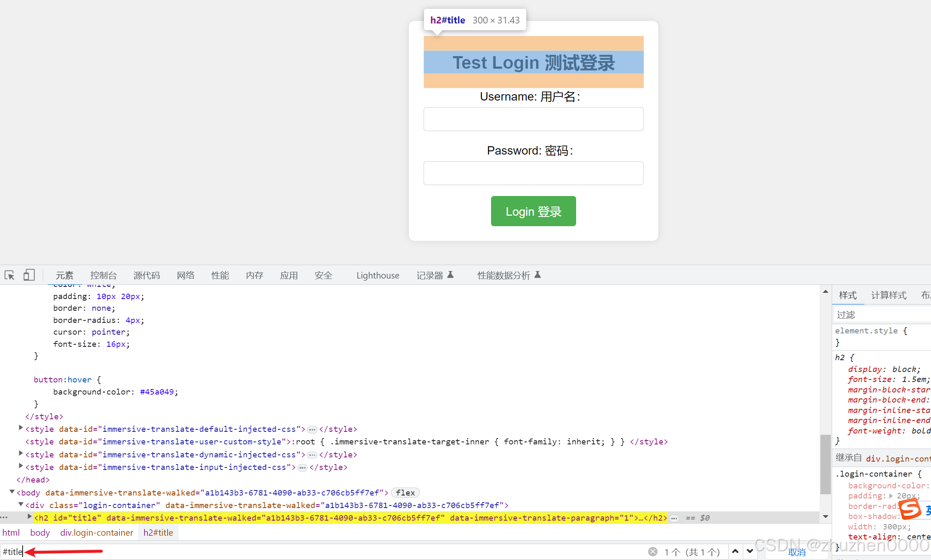
Task: Toggle device toolbar emulation icon
Action: pos(29,275)
